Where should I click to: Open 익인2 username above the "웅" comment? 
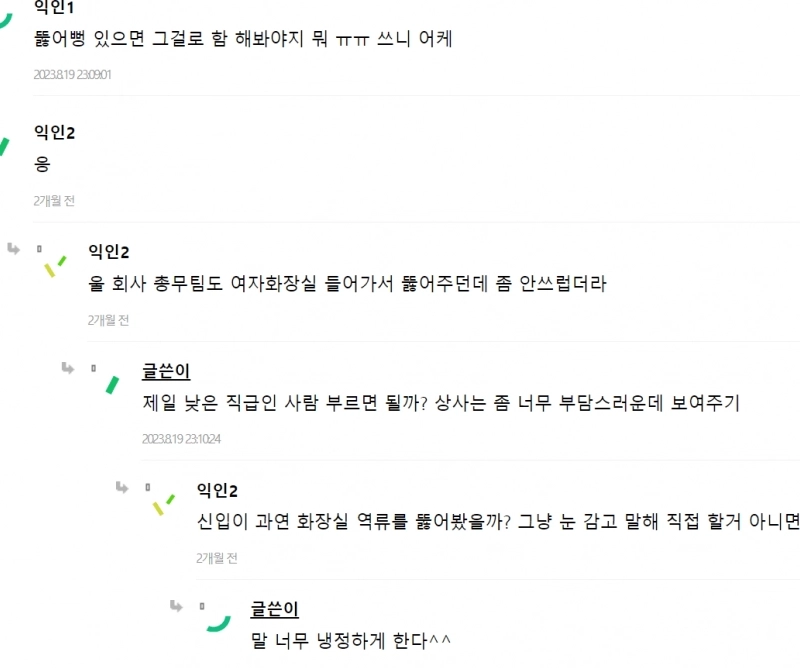(x=54, y=132)
